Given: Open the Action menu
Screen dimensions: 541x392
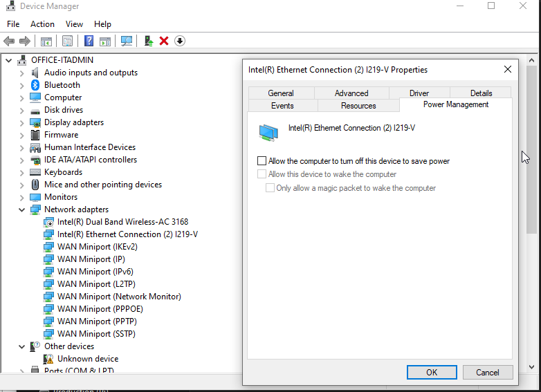Looking at the screenshot, I should pyautogui.click(x=42, y=24).
